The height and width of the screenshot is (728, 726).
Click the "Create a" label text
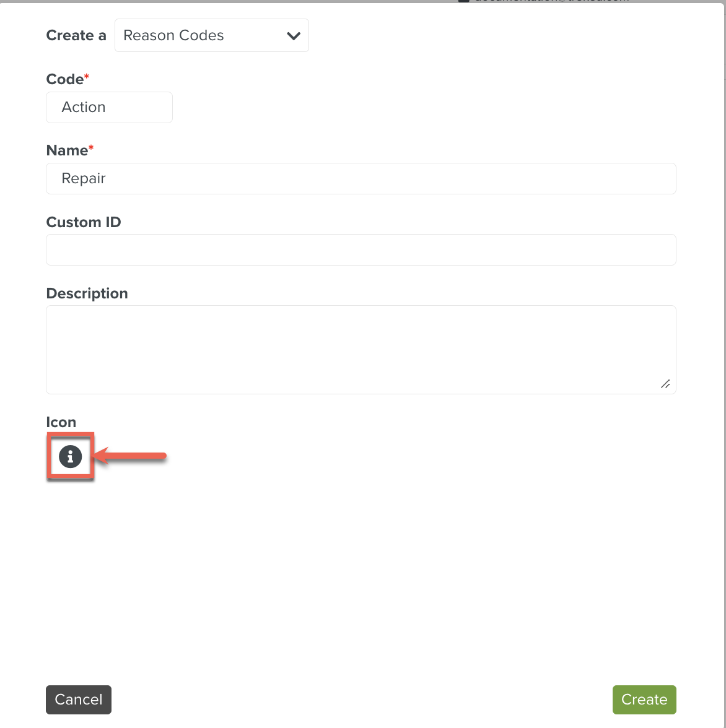[x=76, y=36]
